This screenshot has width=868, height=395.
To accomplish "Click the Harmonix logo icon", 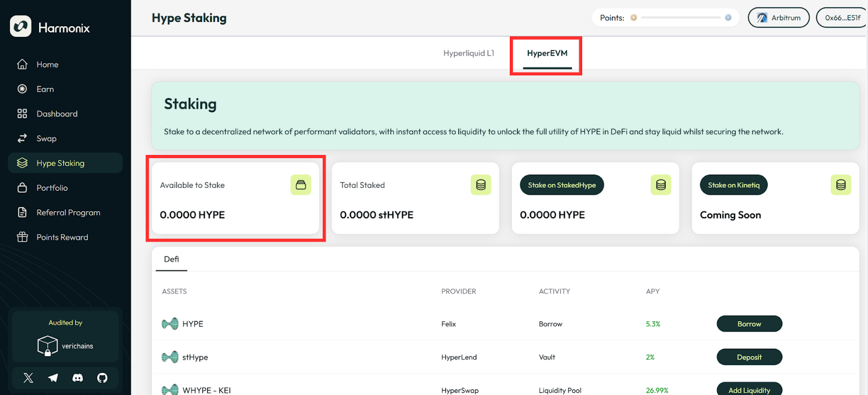I will tap(21, 27).
